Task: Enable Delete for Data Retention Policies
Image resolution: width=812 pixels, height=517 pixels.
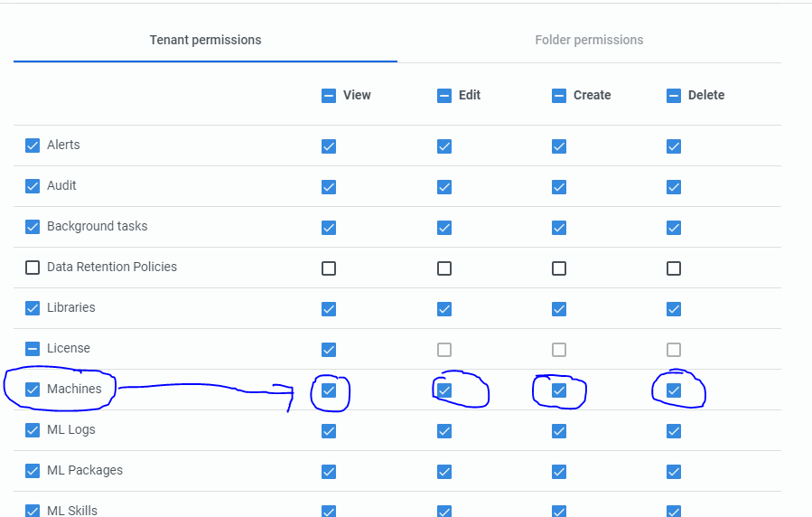Action: (674, 268)
